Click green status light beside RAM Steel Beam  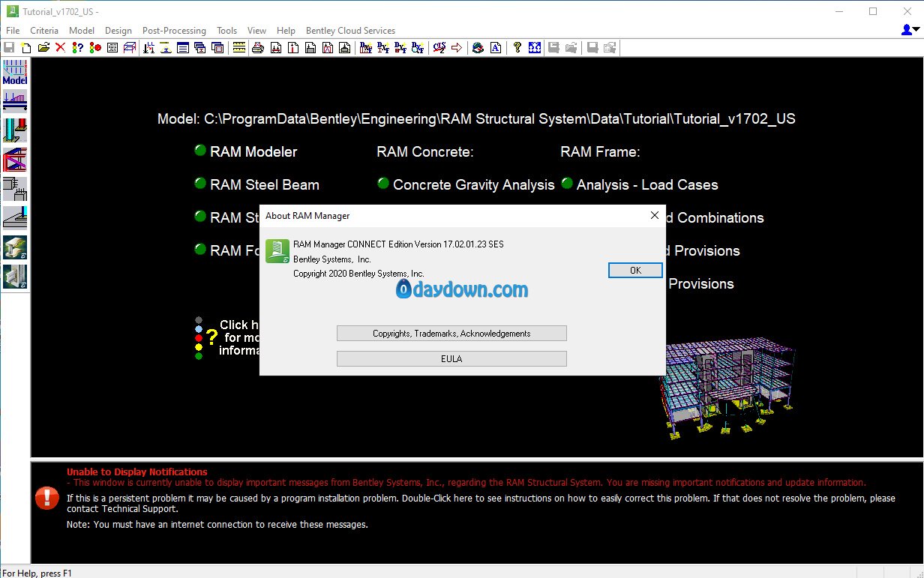click(200, 183)
